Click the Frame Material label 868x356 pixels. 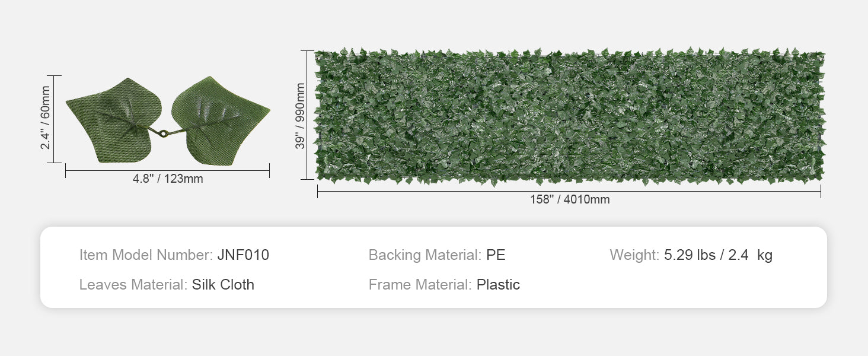click(x=420, y=285)
